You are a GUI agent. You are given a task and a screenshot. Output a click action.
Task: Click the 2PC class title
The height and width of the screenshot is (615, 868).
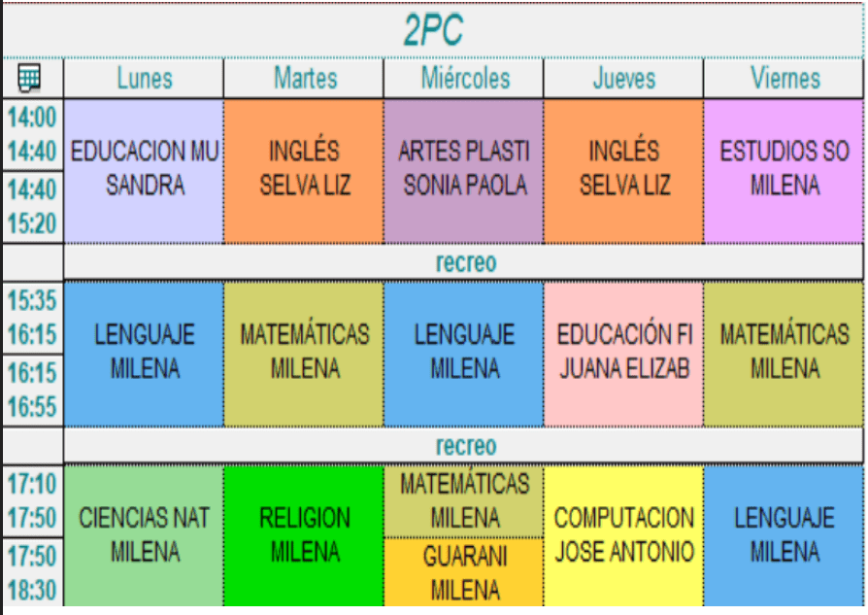point(433,31)
